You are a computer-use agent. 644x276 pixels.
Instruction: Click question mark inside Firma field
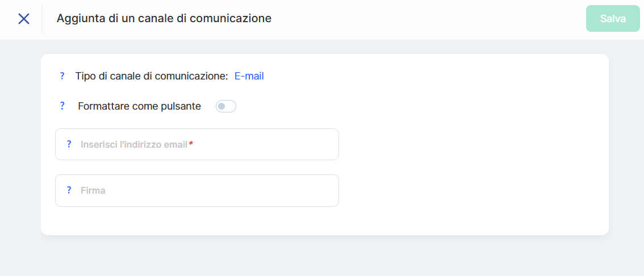[x=69, y=190]
